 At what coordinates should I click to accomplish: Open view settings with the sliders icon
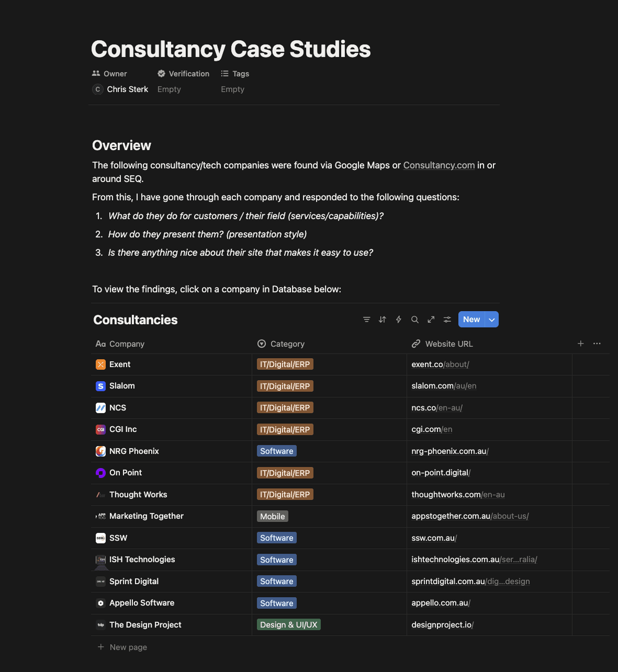point(447,319)
